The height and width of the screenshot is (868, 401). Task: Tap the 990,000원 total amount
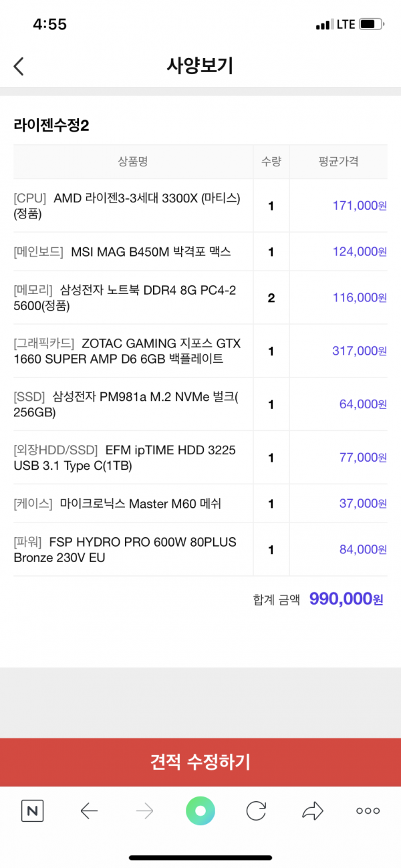[x=346, y=599]
